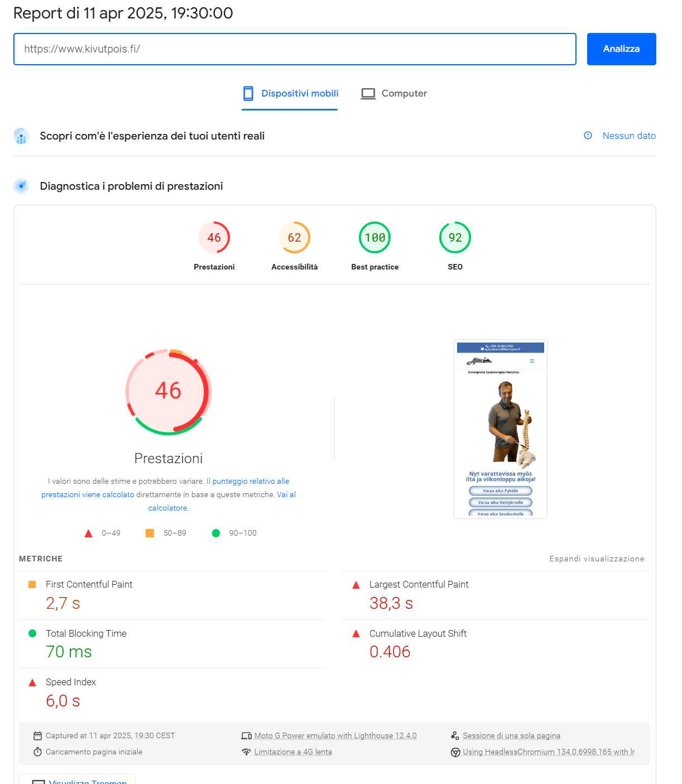The width and height of the screenshot is (682, 784).
Task: Click Limitazione a 4G lenta info
Action: [293, 752]
